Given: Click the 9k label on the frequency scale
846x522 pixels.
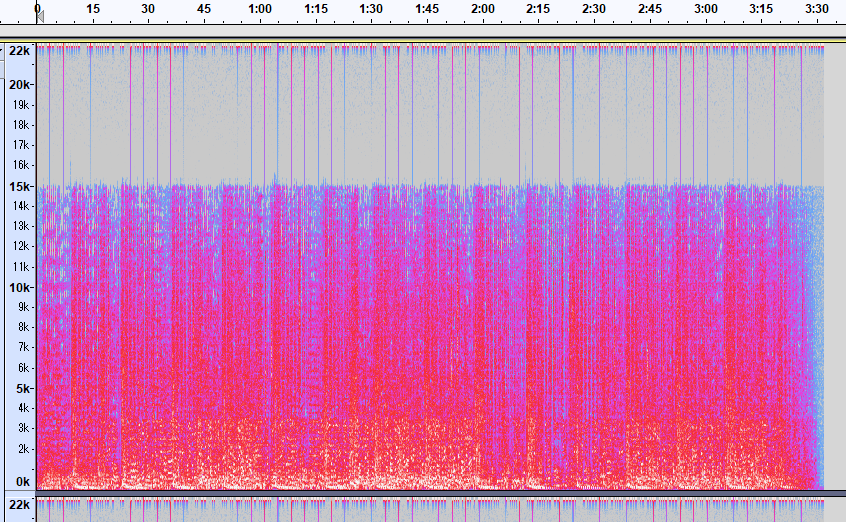Looking at the screenshot, I should point(23,307).
